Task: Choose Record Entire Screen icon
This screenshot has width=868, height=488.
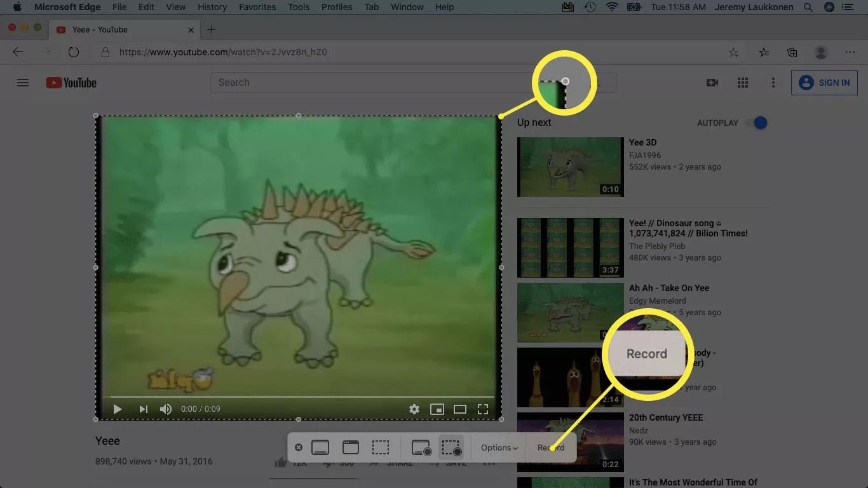Action: [x=421, y=447]
